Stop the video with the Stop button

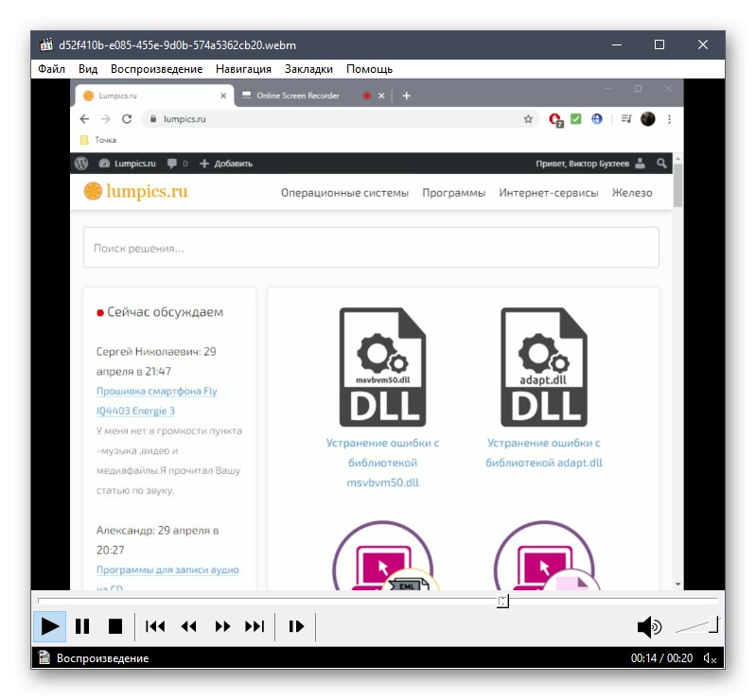click(115, 626)
